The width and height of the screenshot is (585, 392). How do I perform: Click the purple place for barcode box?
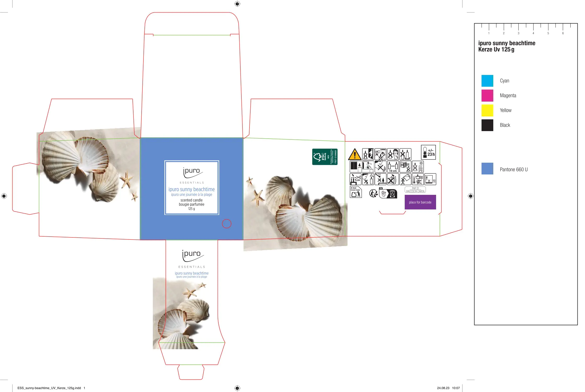point(420,202)
